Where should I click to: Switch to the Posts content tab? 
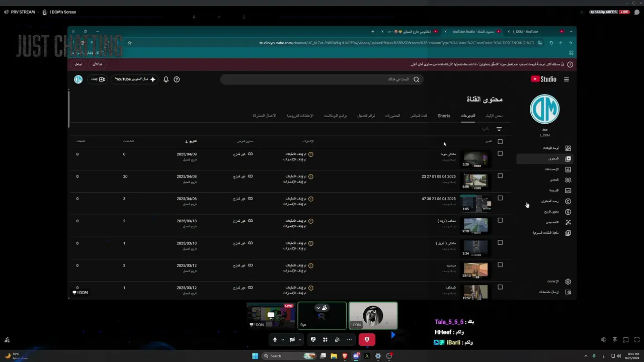[x=392, y=116]
